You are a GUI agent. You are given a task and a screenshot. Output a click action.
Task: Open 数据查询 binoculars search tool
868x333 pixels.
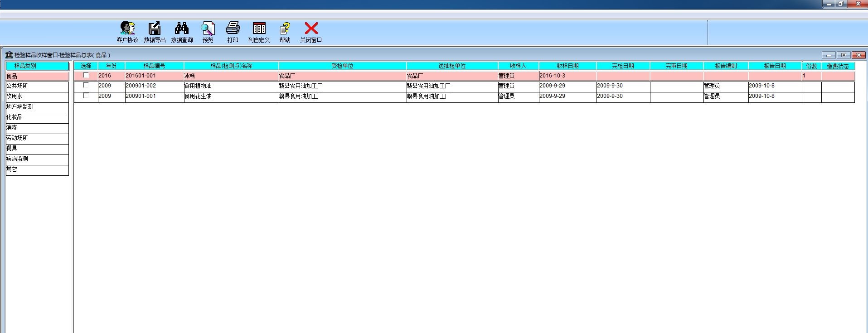pos(182,32)
